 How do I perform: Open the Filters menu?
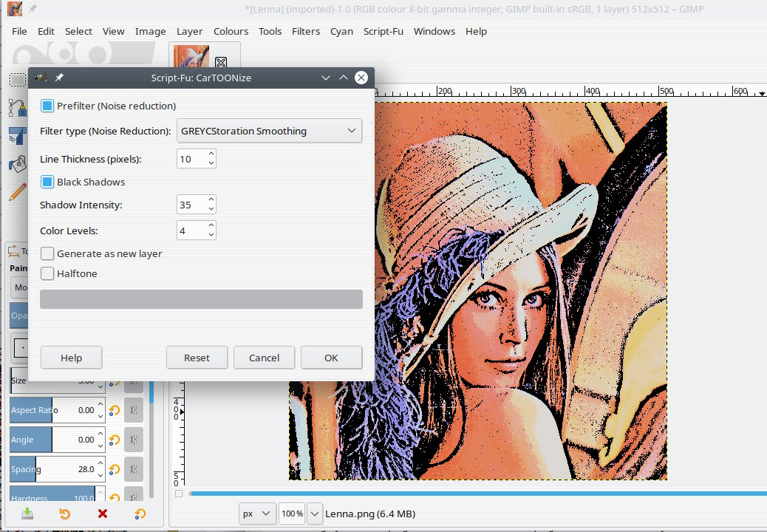point(306,31)
